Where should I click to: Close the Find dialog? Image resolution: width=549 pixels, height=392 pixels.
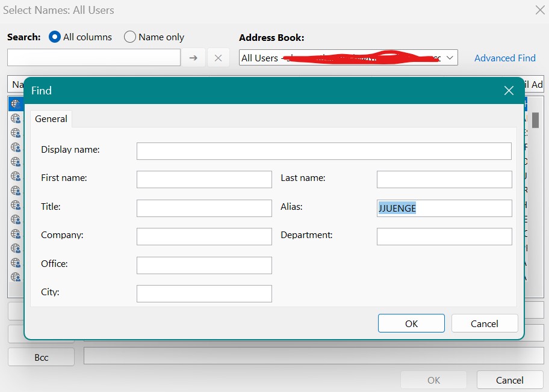[x=509, y=91]
